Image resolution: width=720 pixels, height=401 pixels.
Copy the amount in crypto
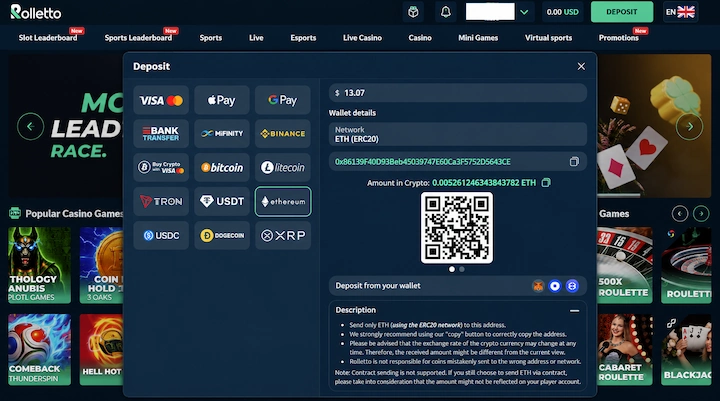coord(546,183)
